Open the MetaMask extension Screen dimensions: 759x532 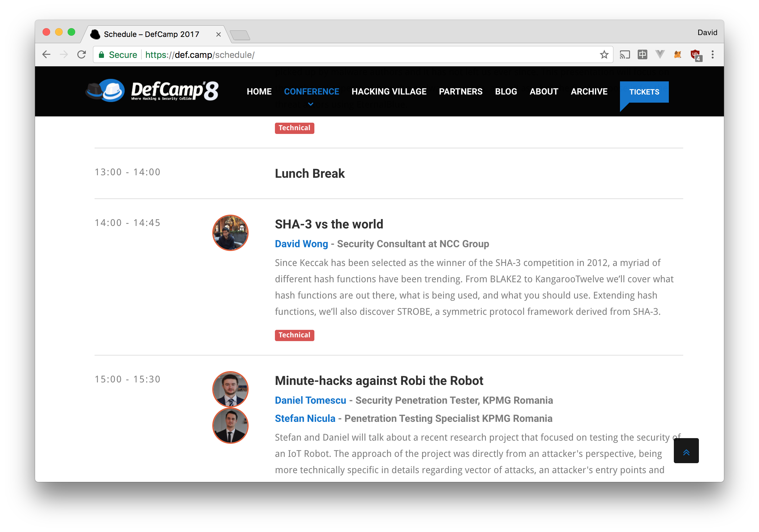click(677, 54)
